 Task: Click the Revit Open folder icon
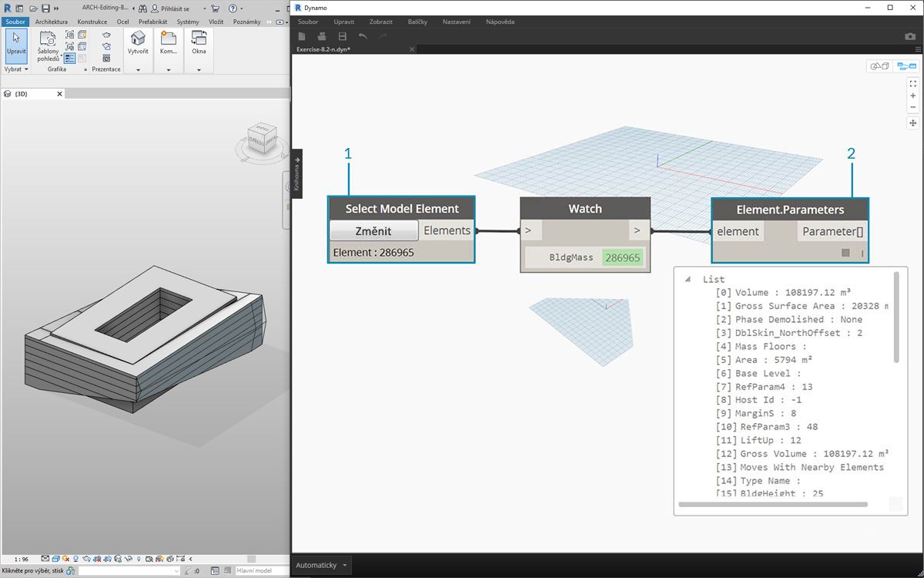[32, 8]
